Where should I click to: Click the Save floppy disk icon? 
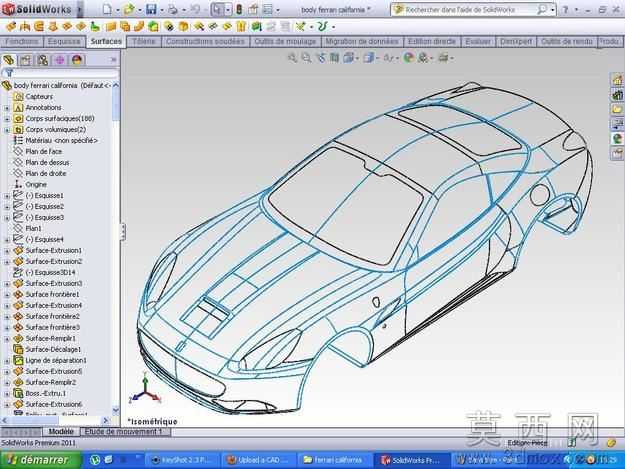pos(151,9)
